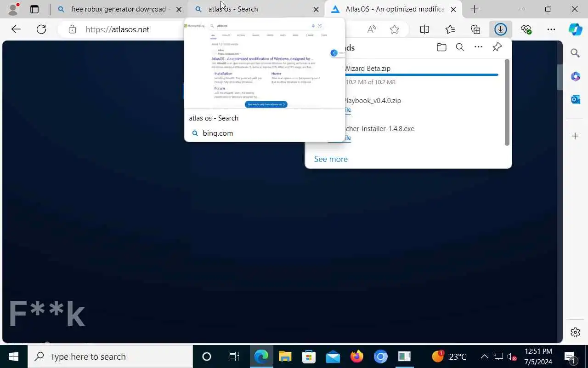This screenshot has width=588, height=368.
Task: Open the Favorites list
Action: click(x=450, y=29)
